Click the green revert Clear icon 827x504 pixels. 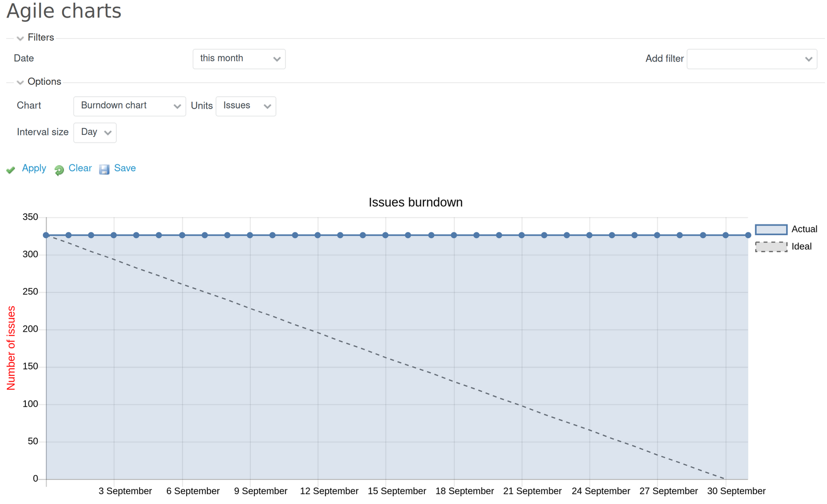point(58,170)
